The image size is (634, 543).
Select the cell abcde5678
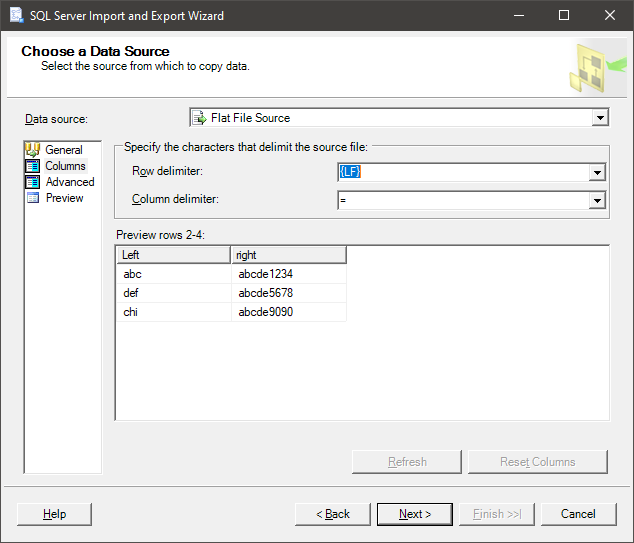(x=289, y=293)
